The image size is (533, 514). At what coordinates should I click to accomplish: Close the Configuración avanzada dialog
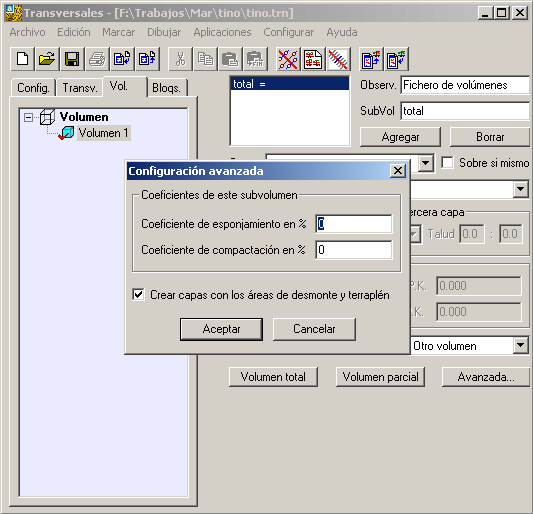[398, 171]
